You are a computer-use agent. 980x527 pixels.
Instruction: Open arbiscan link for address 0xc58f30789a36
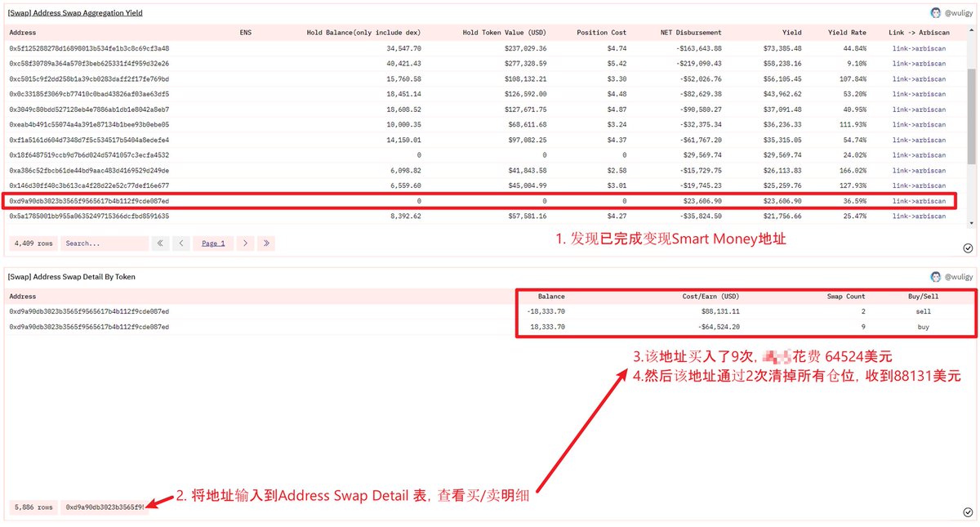919,64
